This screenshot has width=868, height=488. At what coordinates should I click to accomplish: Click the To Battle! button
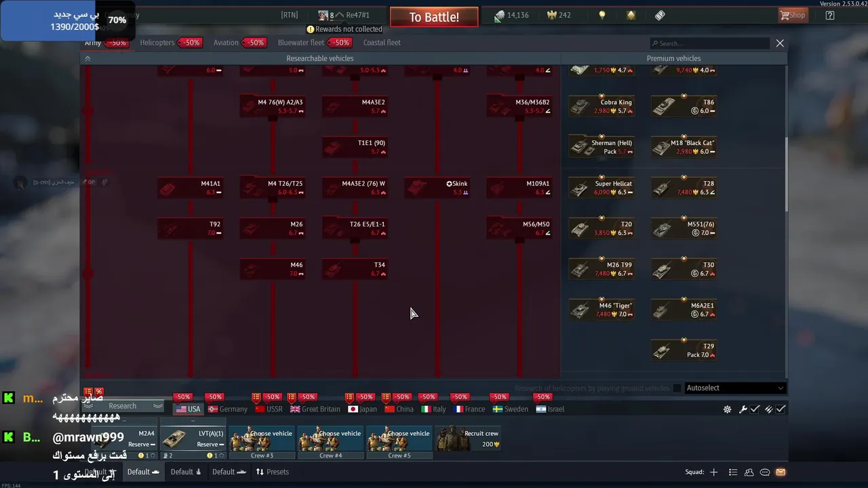[x=434, y=17]
